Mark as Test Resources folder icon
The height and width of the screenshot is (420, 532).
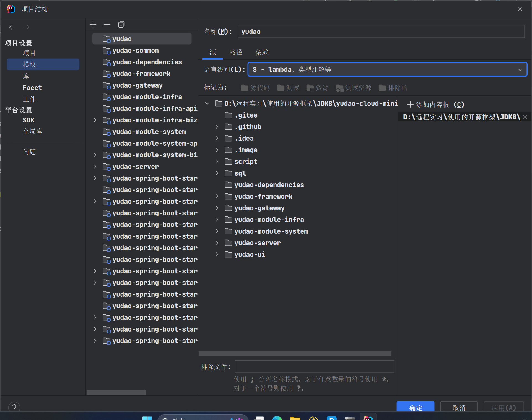point(339,88)
